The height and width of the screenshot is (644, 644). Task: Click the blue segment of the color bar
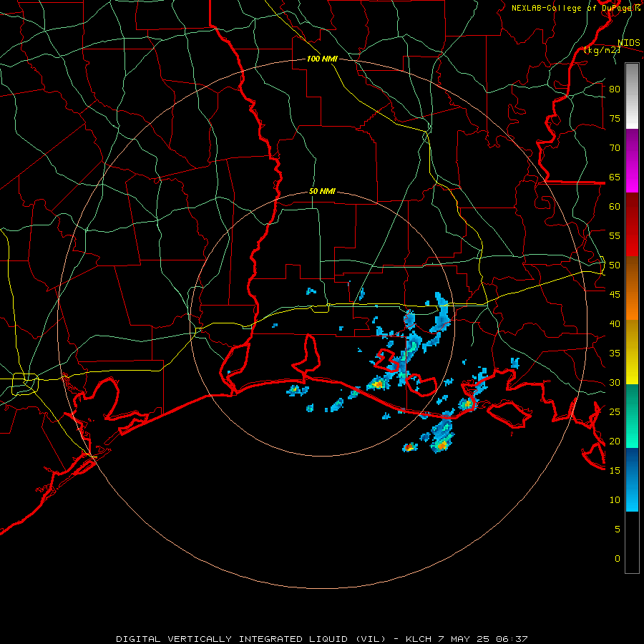(632, 479)
